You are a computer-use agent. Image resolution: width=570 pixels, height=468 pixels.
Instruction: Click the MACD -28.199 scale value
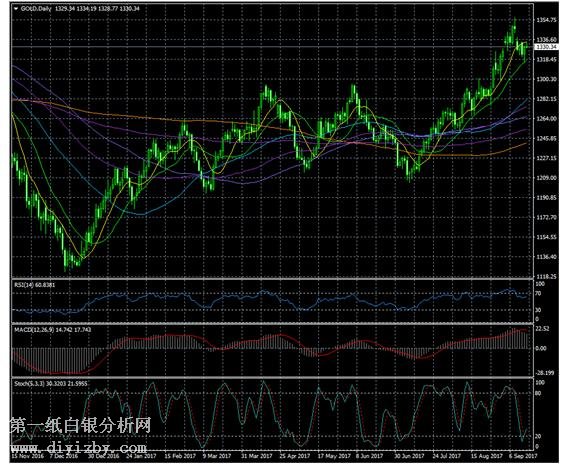coord(545,373)
